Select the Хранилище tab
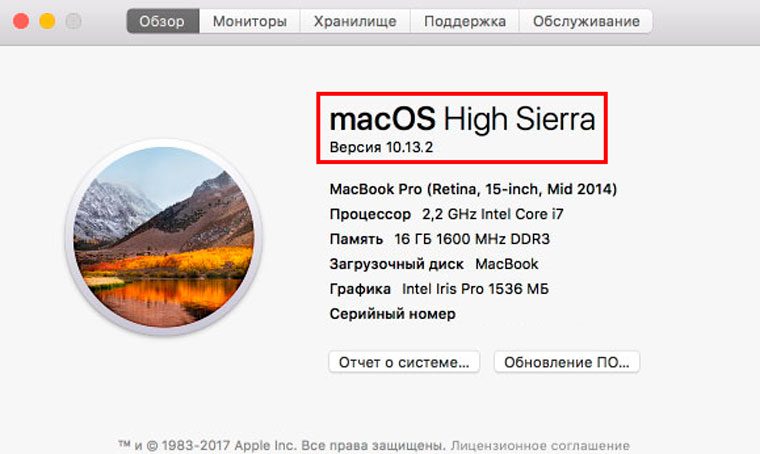 (355, 21)
